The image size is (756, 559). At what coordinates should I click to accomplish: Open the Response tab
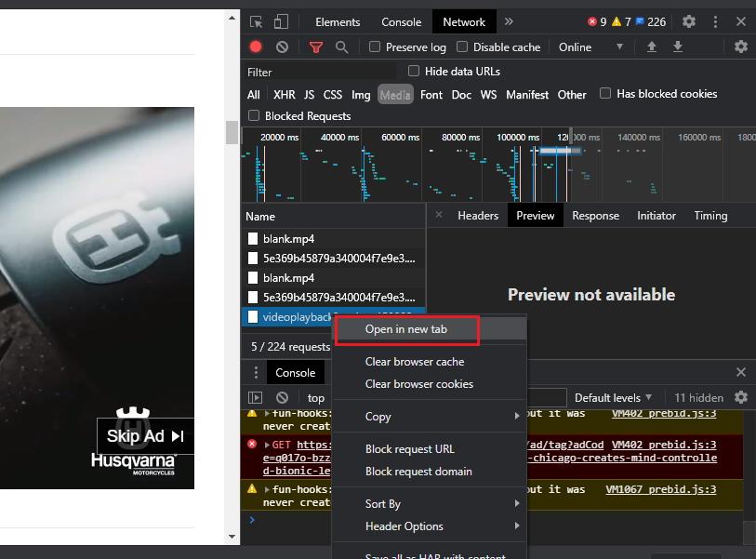595,216
